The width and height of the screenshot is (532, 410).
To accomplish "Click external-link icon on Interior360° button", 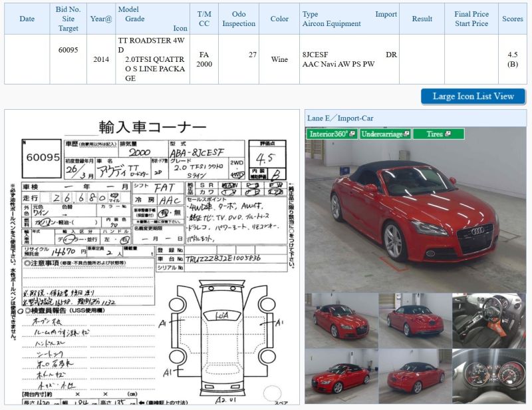I will pos(352,134).
